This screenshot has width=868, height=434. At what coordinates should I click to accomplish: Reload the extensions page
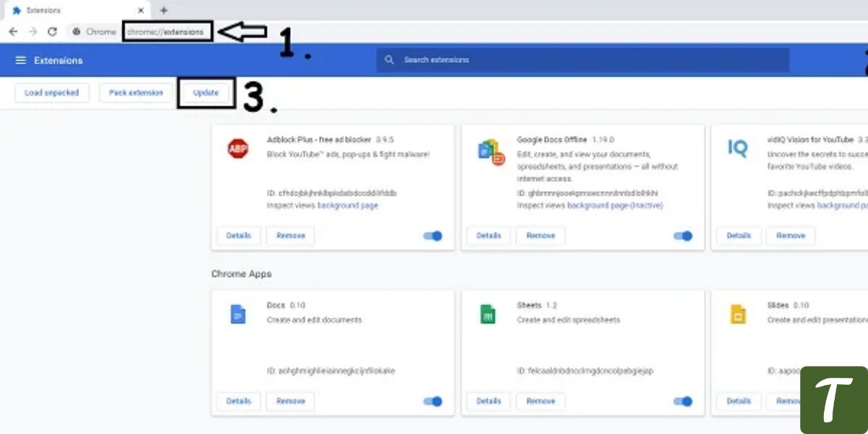52,32
